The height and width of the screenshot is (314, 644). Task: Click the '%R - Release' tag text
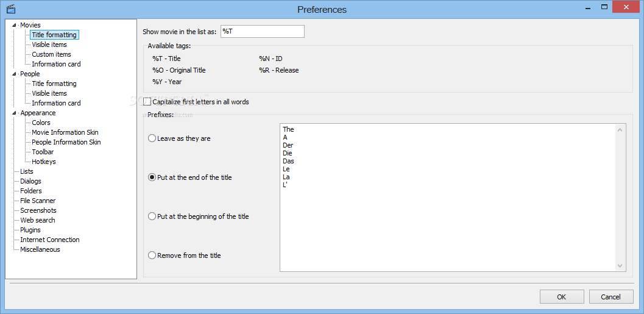pyautogui.click(x=279, y=70)
